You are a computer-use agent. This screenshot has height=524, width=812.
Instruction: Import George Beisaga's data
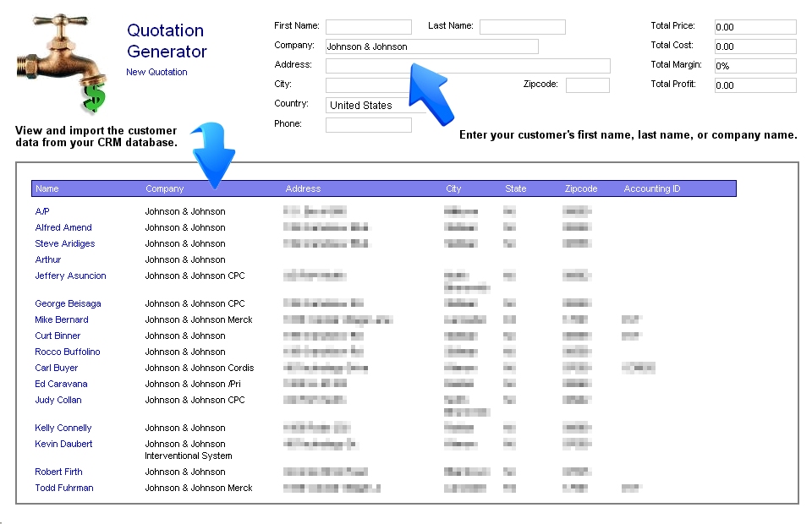(x=68, y=303)
